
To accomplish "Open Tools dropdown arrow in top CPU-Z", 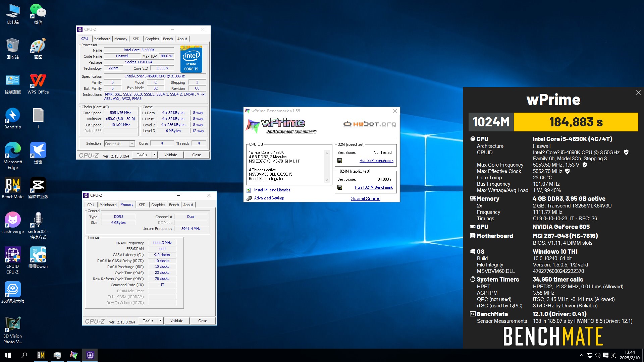I will coord(154,155).
